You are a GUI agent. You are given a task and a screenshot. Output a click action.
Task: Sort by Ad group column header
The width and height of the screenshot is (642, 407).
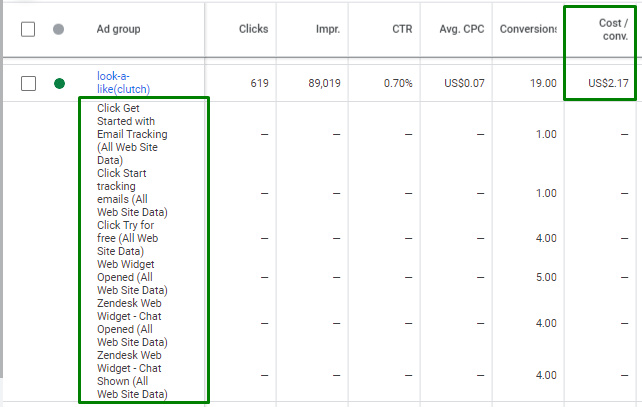point(119,29)
